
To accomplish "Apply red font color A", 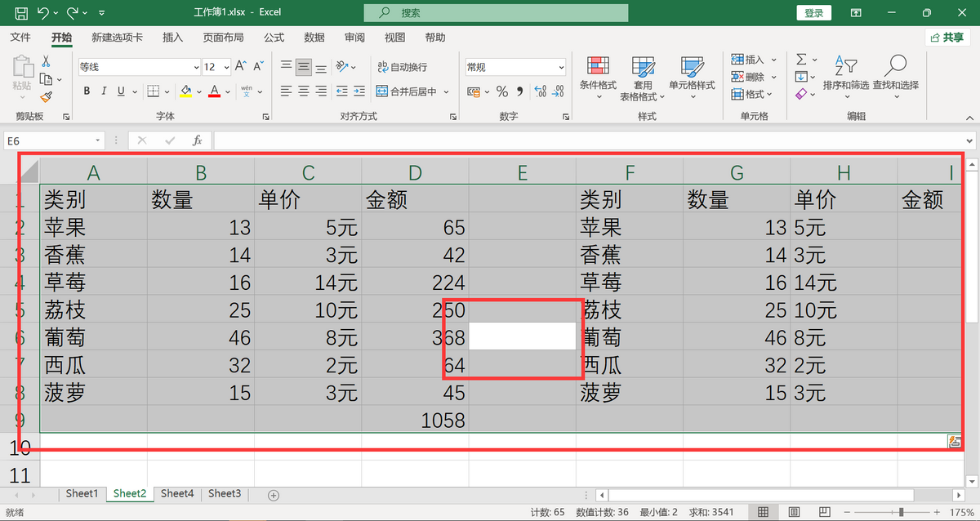I will [x=215, y=91].
